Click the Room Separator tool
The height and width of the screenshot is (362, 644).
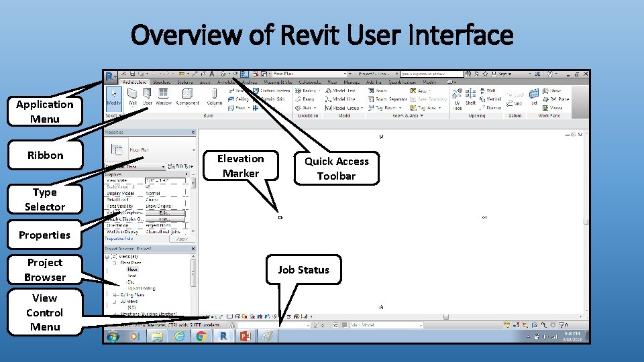click(388, 99)
